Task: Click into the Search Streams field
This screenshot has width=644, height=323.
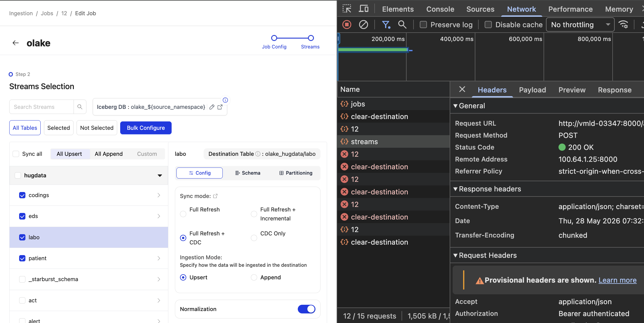Action: pos(42,107)
